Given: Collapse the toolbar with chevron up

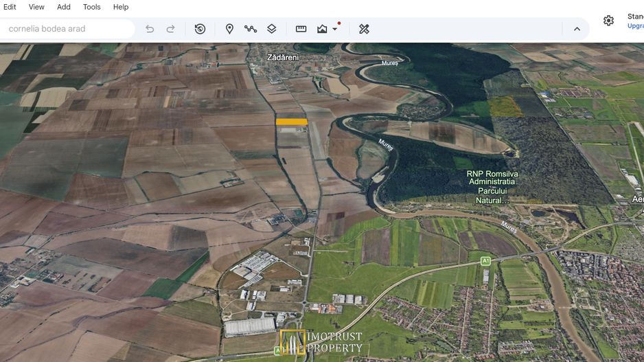Looking at the screenshot, I should point(577,29).
